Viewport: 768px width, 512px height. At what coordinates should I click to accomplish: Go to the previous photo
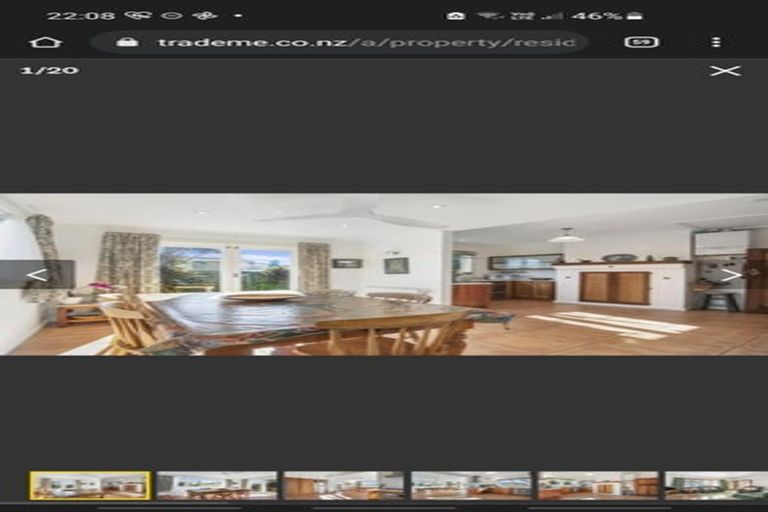tap(37, 275)
